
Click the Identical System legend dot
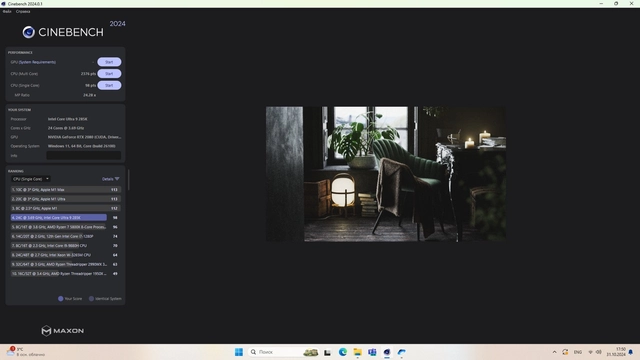[x=91, y=298]
